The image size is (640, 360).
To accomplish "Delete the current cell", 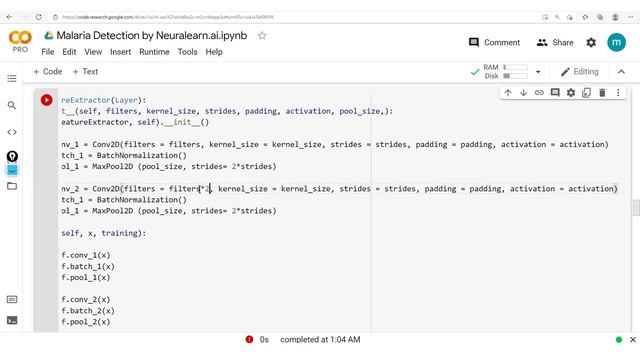I will 602,93.
